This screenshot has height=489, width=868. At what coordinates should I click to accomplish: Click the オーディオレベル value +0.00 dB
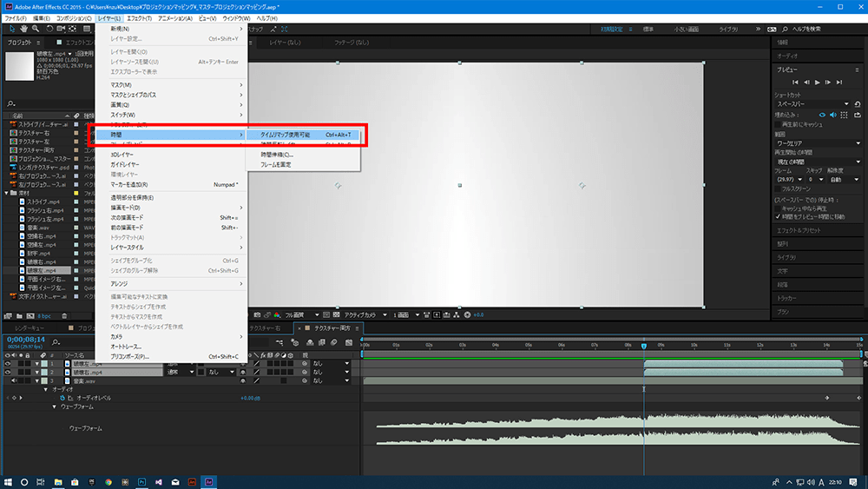pos(250,398)
